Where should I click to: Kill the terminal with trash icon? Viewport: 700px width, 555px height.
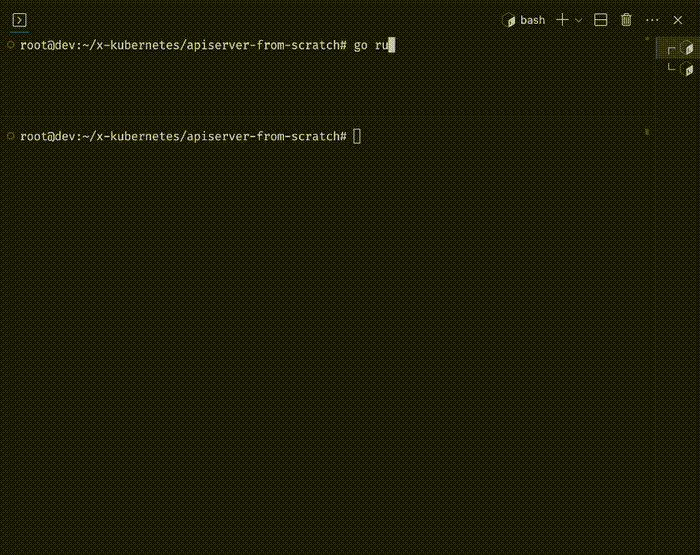tap(626, 20)
